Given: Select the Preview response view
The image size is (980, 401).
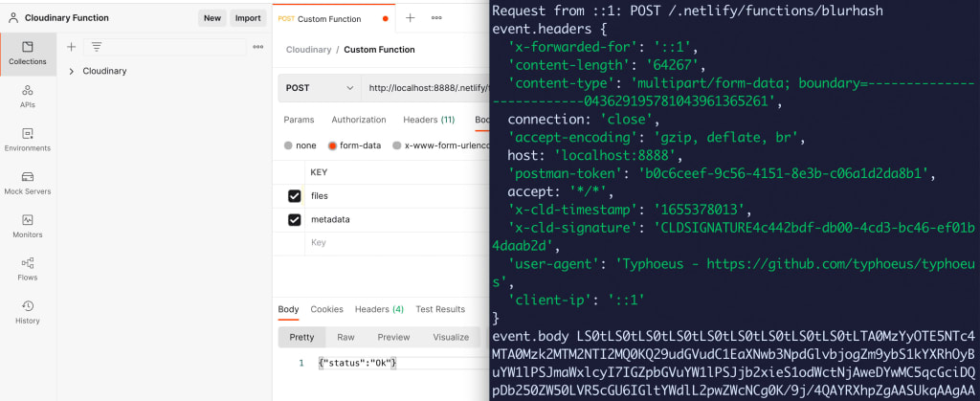Looking at the screenshot, I should tap(393, 337).
